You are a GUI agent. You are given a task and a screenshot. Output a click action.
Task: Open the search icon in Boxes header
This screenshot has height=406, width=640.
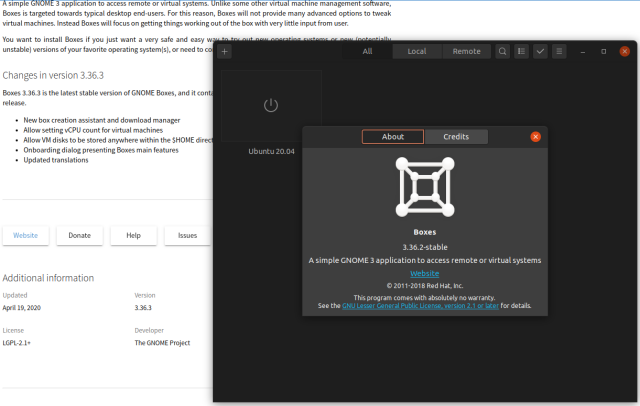click(x=502, y=51)
